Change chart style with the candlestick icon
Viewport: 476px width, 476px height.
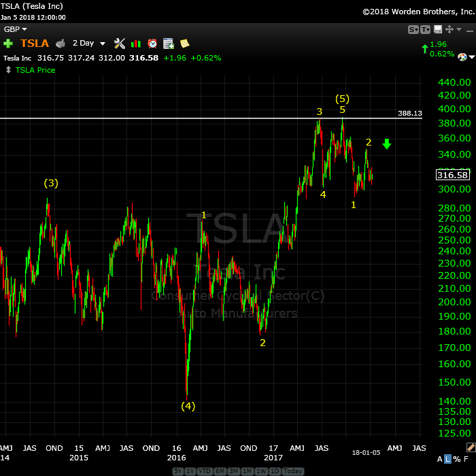point(136,44)
